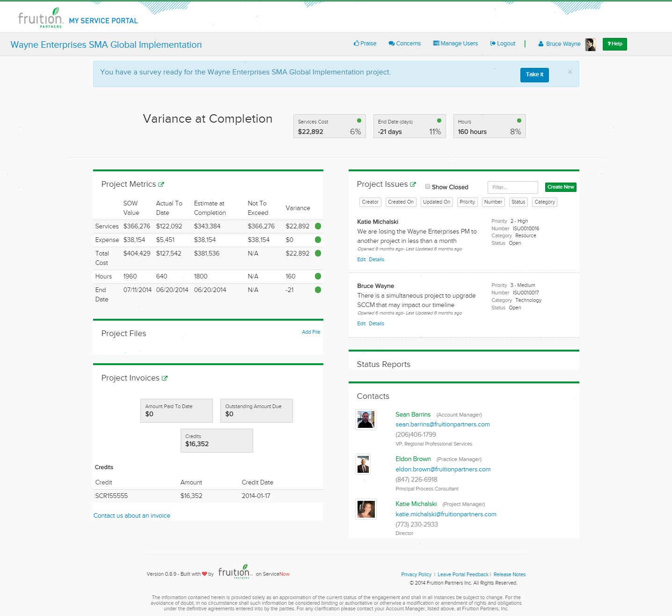Click Logout in the header
This screenshot has width=672, height=616.
(x=503, y=44)
